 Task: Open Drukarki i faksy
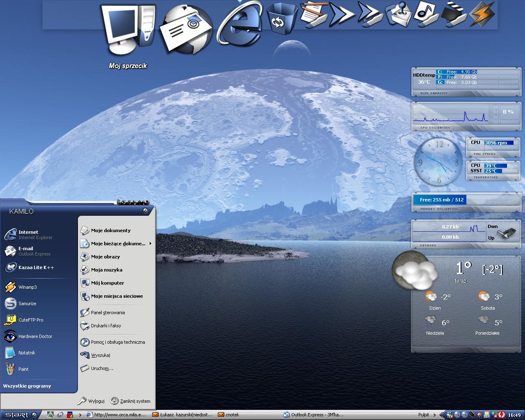[x=116, y=326]
